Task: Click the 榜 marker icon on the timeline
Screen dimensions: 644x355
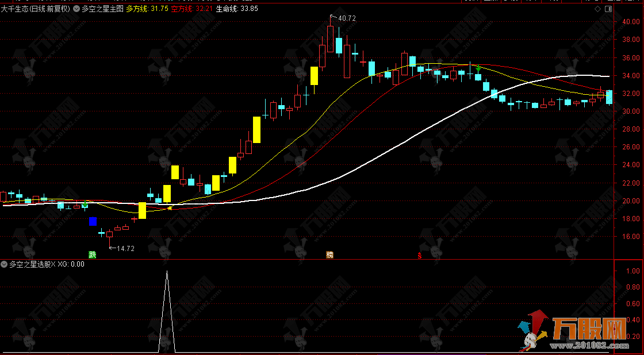Action: (x=329, y=254)
